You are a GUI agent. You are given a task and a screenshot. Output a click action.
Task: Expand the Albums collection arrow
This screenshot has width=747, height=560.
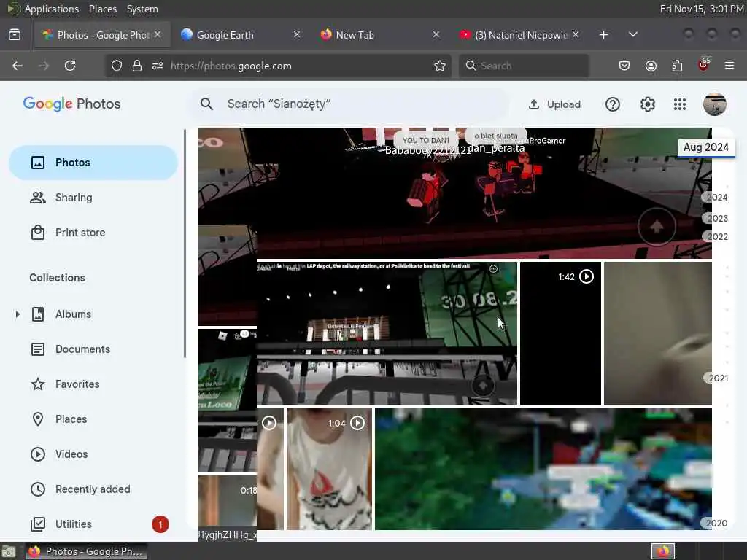pyautogui.click(x=18, y=314)
